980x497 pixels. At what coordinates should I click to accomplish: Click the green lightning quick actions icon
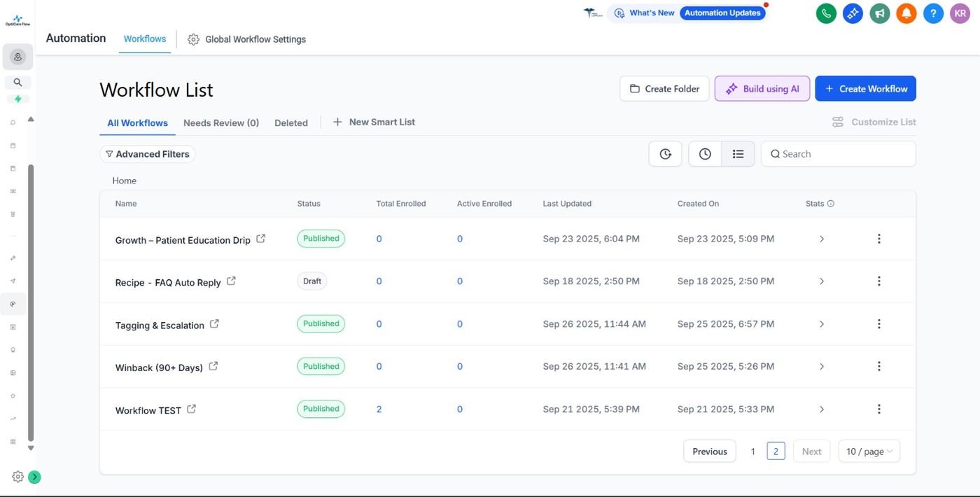pyautogui.click(x=17, y=99)
